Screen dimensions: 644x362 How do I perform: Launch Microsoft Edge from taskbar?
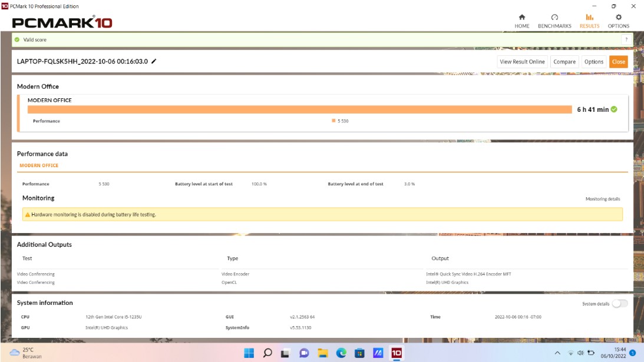(x=341, y=353)
